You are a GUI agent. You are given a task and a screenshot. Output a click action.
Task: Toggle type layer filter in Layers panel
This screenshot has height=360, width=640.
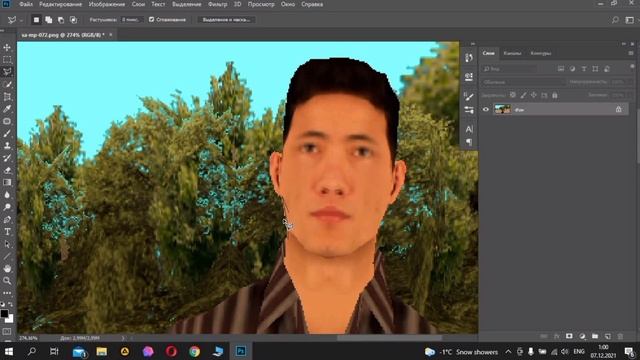pyautogui.click(x=584, y=69)
